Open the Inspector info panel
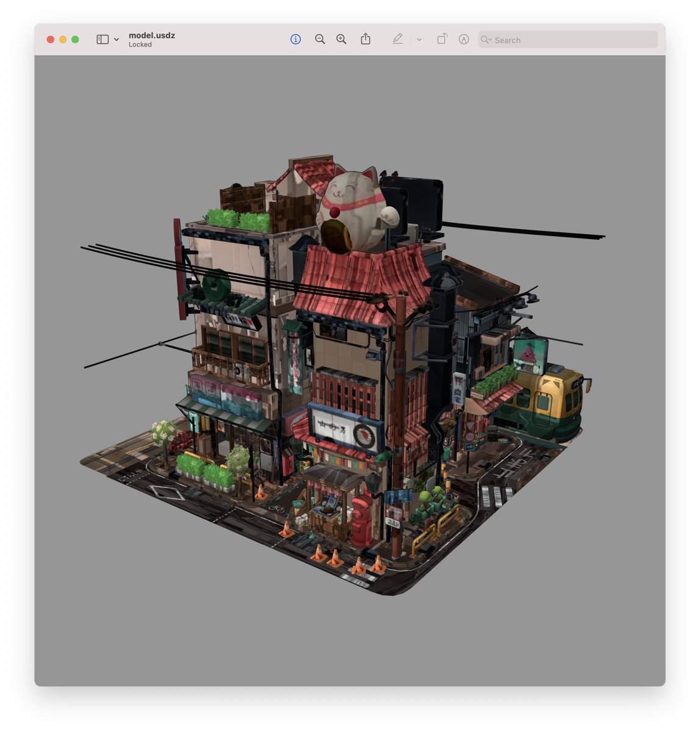Screen dimensions: 700x732 point(295,39)
